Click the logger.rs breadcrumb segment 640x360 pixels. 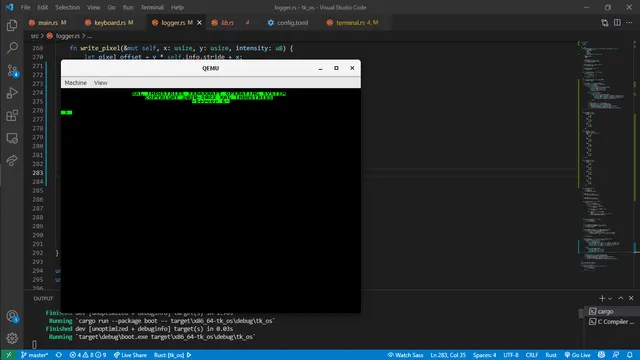click(x=67, y=36)
